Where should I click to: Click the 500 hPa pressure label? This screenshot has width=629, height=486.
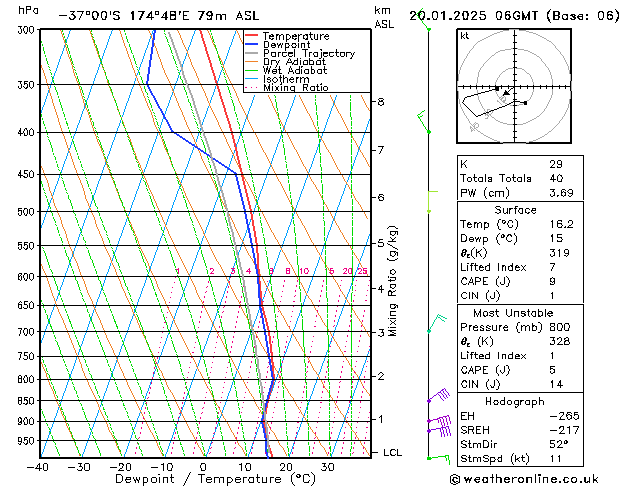28,211
